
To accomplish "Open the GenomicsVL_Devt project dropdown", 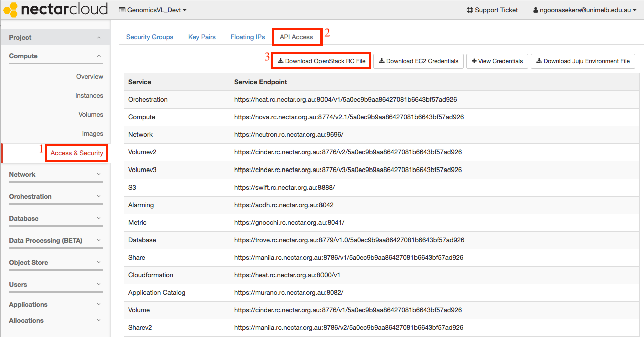I will 153,10.
